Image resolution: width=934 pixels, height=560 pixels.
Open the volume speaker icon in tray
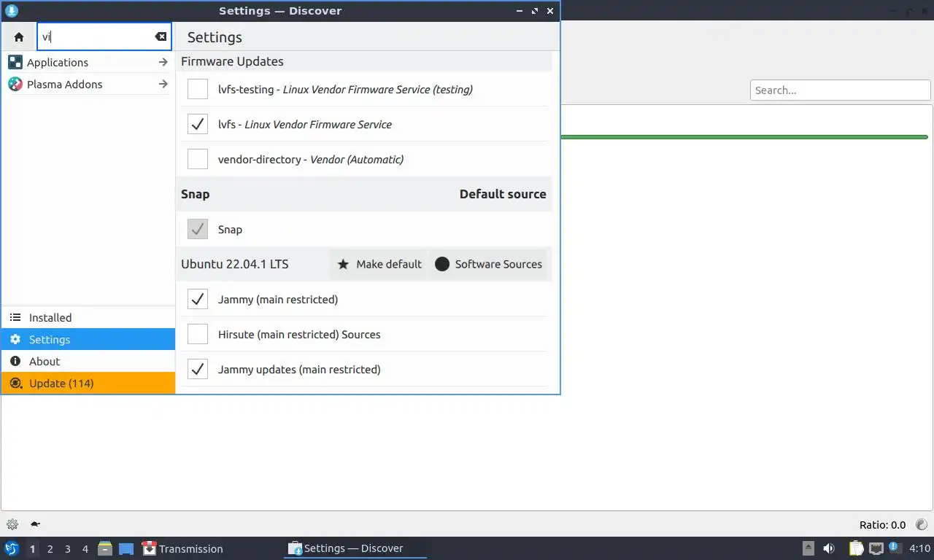pyautogui.click(x=829, y=548)
